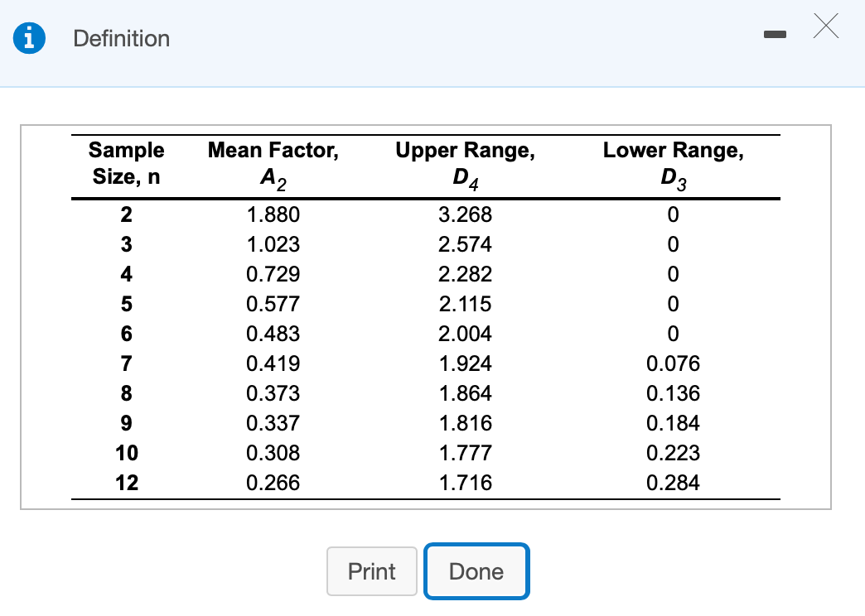The width and height of the screenshot is (865, 616).
Task: Click the minimize dash icon
Action: [x=775, y=35]
